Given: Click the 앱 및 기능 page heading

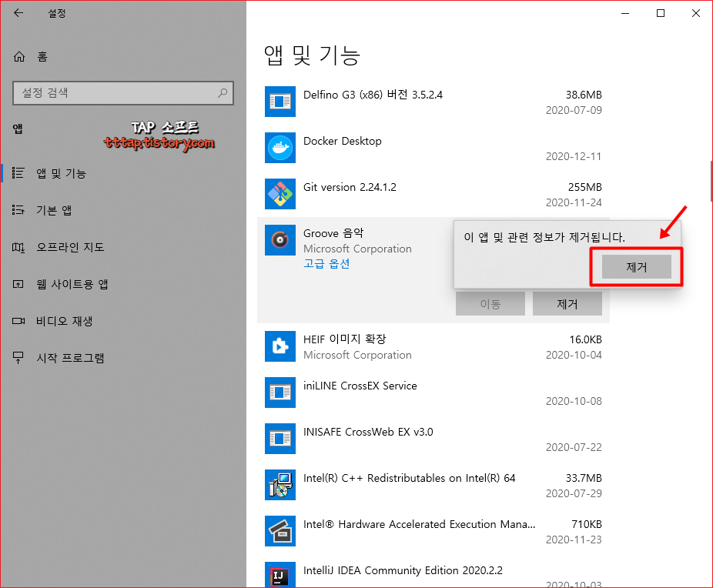Looking at the screenshot, I should pos(312,55).
